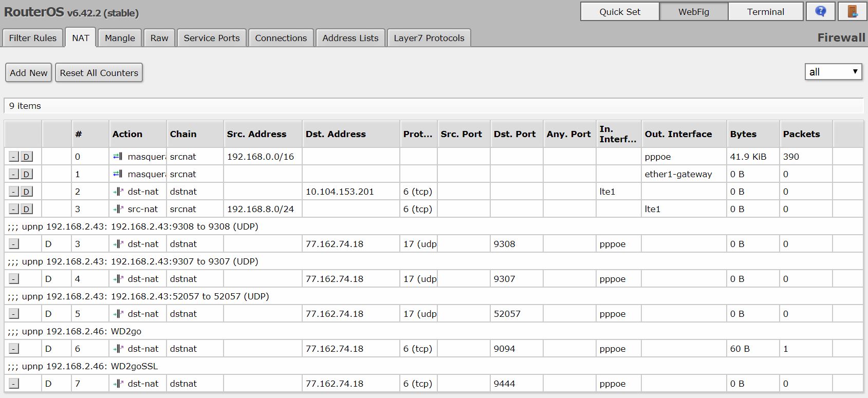Sort by Action column header
Screen dimensions: 868x398
point(138,134)
